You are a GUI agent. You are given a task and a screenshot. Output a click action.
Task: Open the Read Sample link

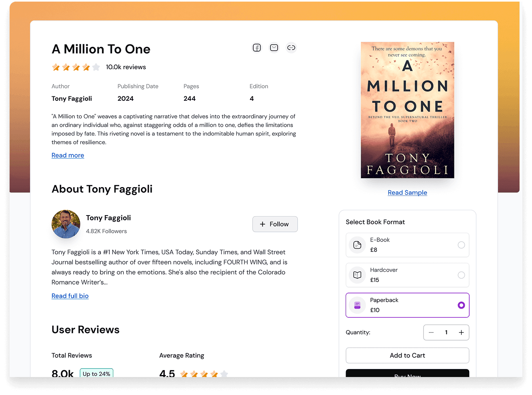(x=407, y=193)
